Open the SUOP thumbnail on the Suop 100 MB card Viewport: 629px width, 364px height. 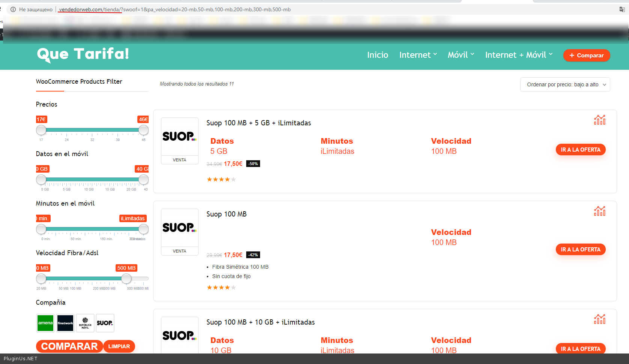point(180,228)
